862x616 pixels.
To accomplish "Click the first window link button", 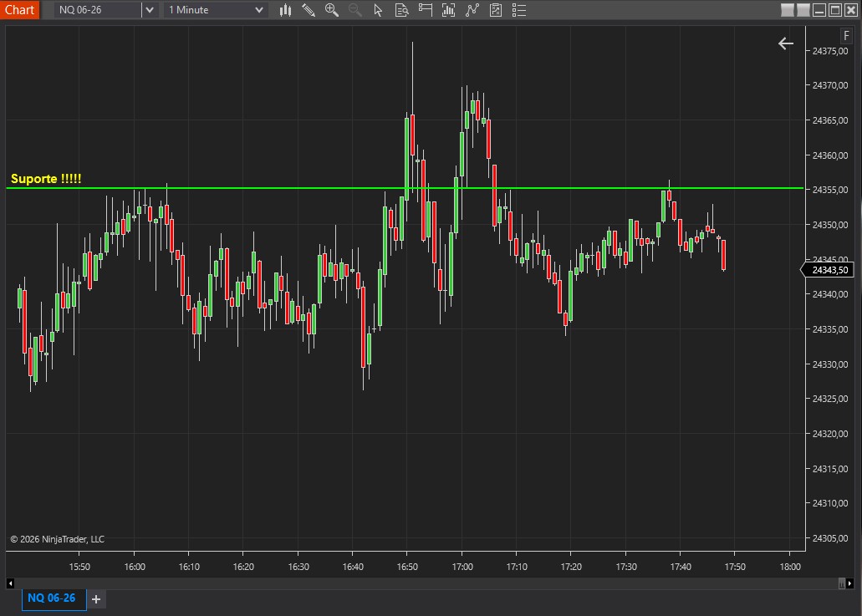I will (788, 10).
